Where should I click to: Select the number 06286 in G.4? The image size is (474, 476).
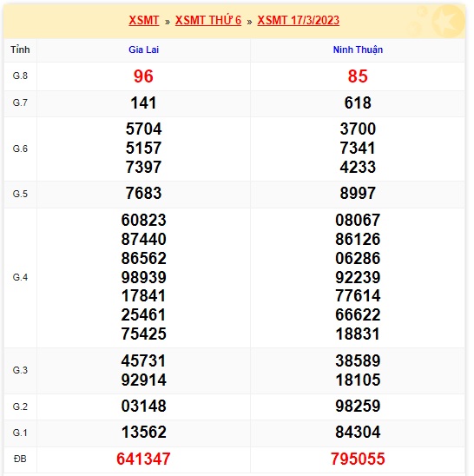point(358,258)
